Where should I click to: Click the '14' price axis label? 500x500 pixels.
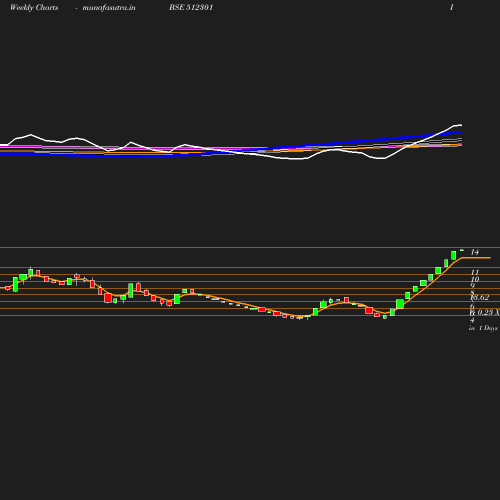475,252
